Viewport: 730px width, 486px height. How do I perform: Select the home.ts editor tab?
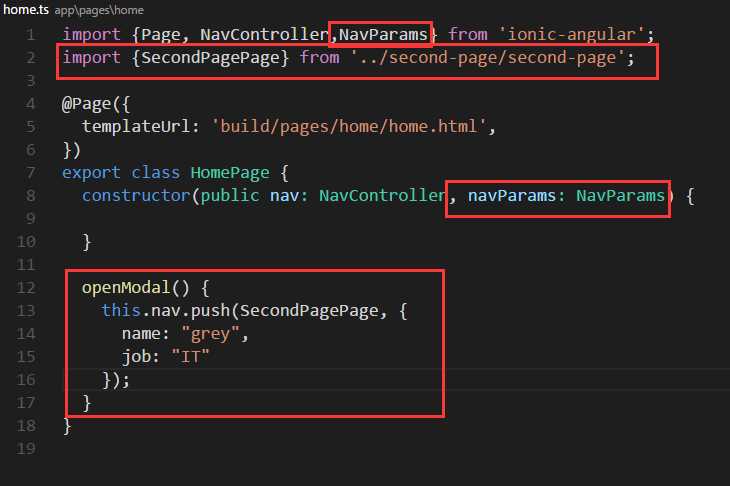tap(26, 10)
